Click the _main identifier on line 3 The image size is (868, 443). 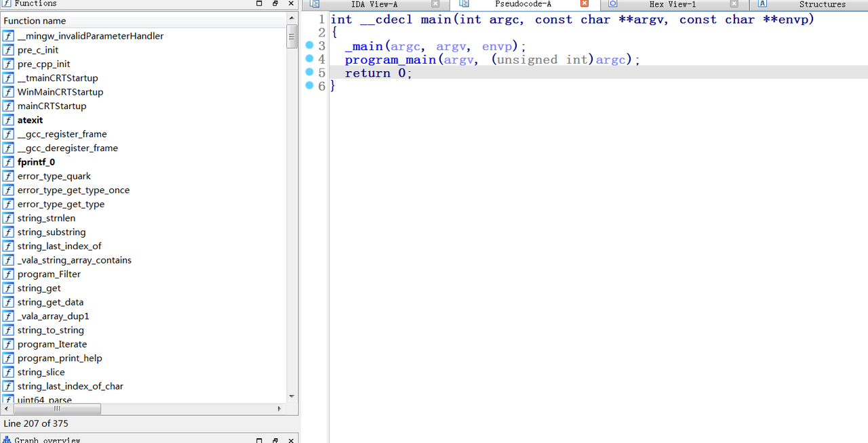pos(364,46)
